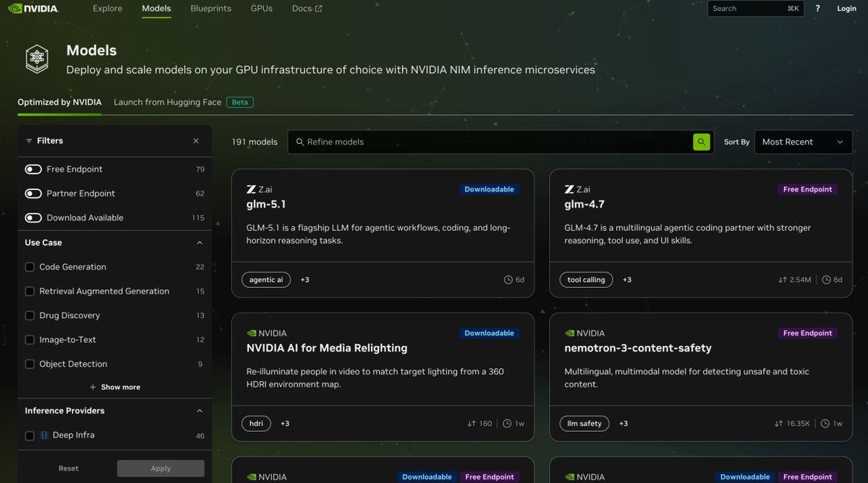Select the Image-to-Text checkbox
The height and width of the screenshot is (483, 868).
pyautogui.click(x=30, y=340)
